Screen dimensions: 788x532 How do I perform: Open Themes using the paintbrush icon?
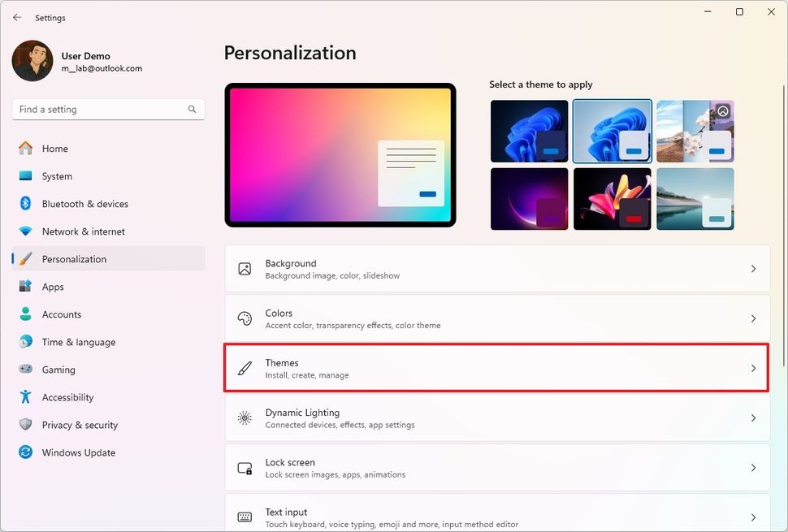tap(245, 368)
